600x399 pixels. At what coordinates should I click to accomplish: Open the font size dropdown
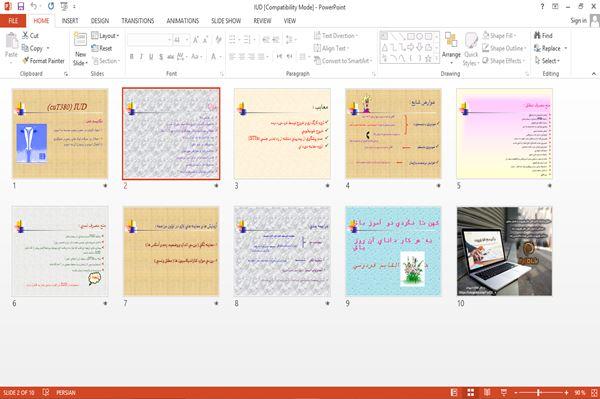click(x=187, y=40)
